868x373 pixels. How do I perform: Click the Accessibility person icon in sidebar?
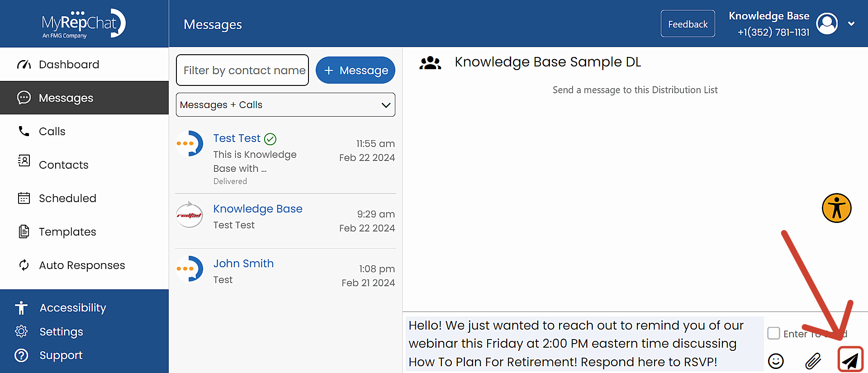point(21,308)
